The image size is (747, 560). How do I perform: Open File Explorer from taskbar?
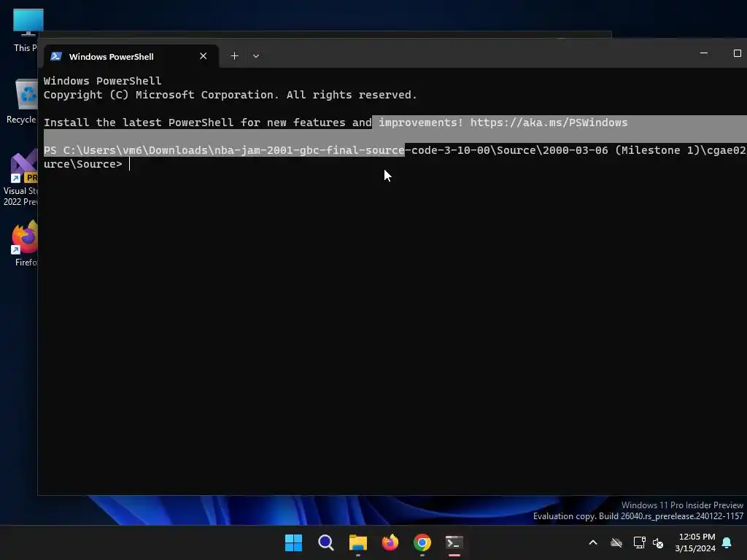click(x=357, y=542)
